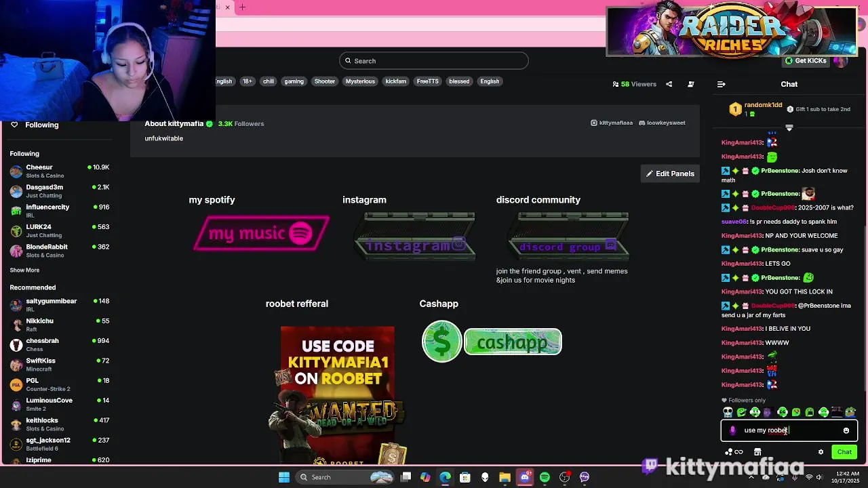Open the loowkeysweet Discord social link

pyautogui.click(x=662, y=123)
